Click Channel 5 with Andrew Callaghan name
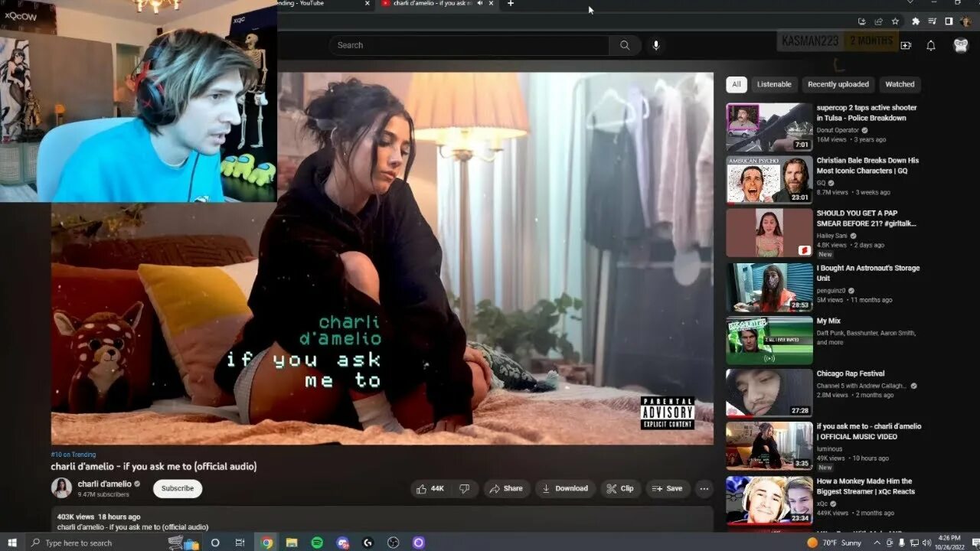Viewport: 980px width, 551px height. (x=861, y=386)
